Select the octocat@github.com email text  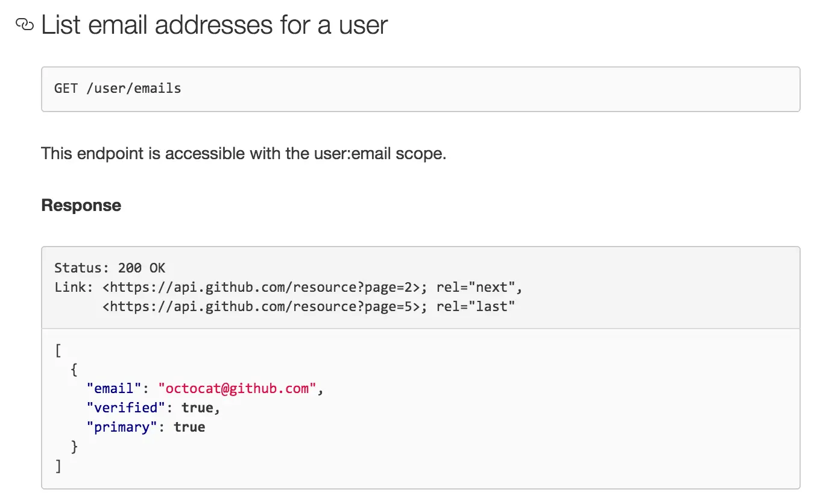point(237,388)
